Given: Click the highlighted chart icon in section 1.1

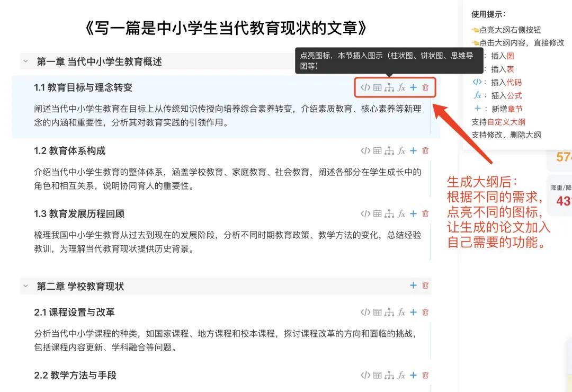Looking at the screenshot, I should click(x=389, y=88).
